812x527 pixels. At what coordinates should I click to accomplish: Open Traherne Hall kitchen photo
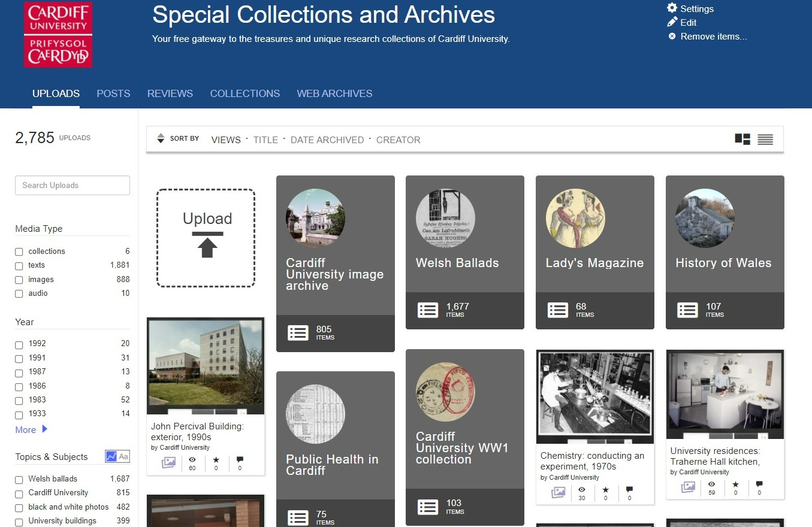click(725, 395)
